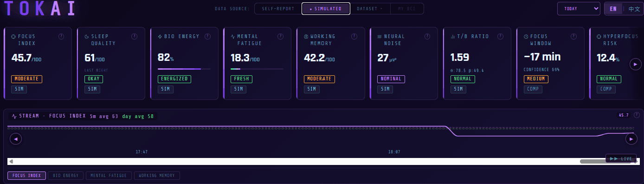Open help for Neural Noise card
This screenshot has height=184, width=644.
tap(427, 36)
